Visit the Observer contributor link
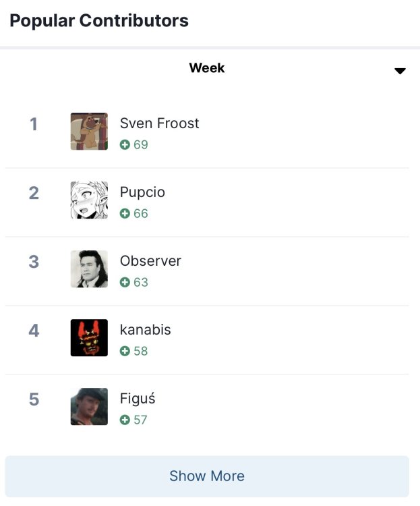The height and width of the screenshot is (506, 420). 150,261
